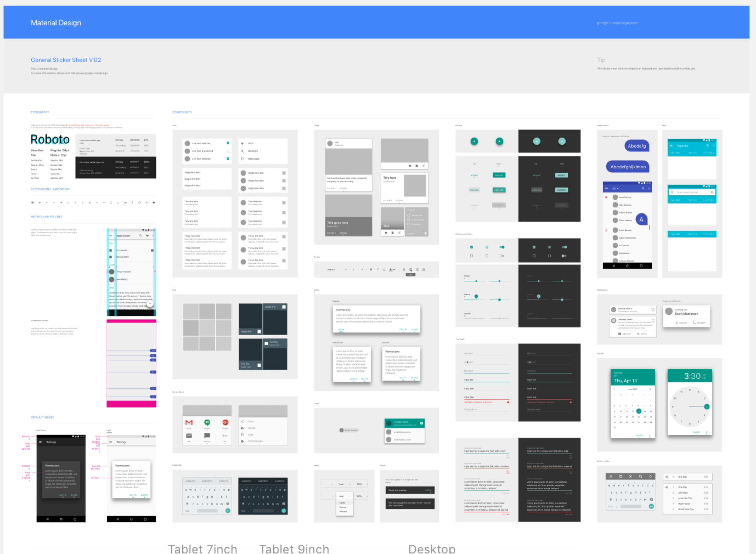Click the microphone icon in the search bar
This screenshot has width=756, height=554.
coord(712,192)
